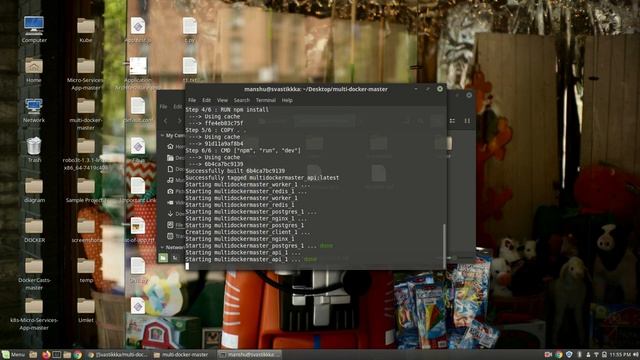Image resolution: width=640 pixels, height=360 pixels.
Task: Open Downloads in file manager sidebar
Action: [x=176, y=214]
